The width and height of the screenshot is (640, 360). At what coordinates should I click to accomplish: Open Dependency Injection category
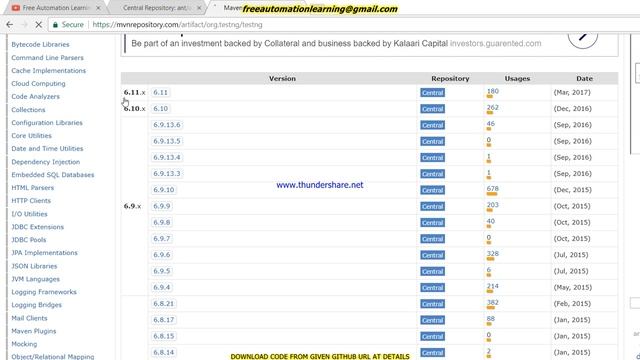click(x=46, y=162)
